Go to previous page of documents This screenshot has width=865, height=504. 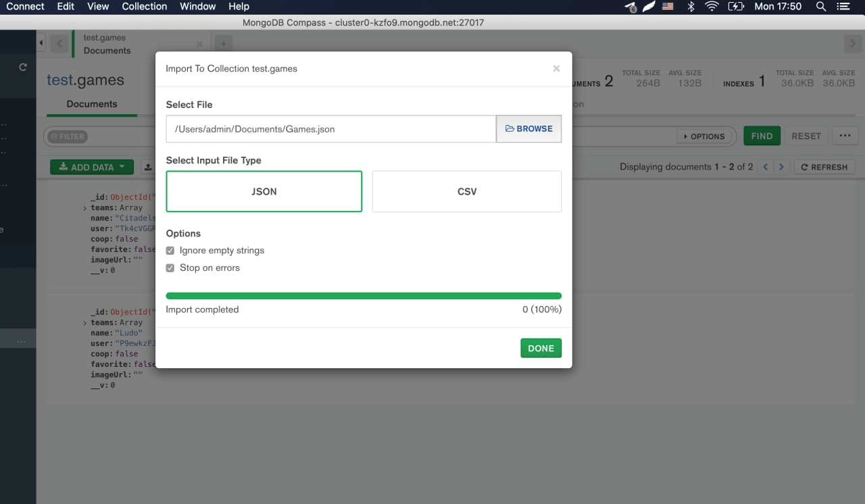(x=766, y=167)
